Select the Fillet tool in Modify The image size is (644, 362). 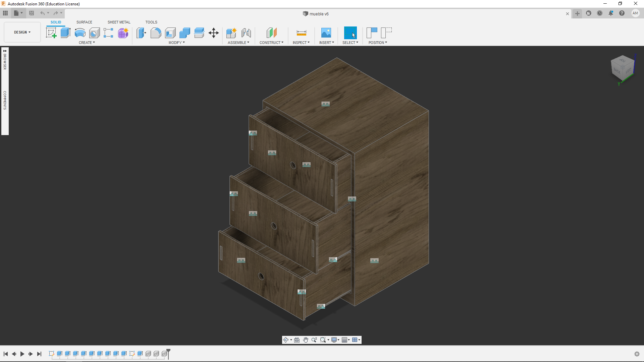156,33
